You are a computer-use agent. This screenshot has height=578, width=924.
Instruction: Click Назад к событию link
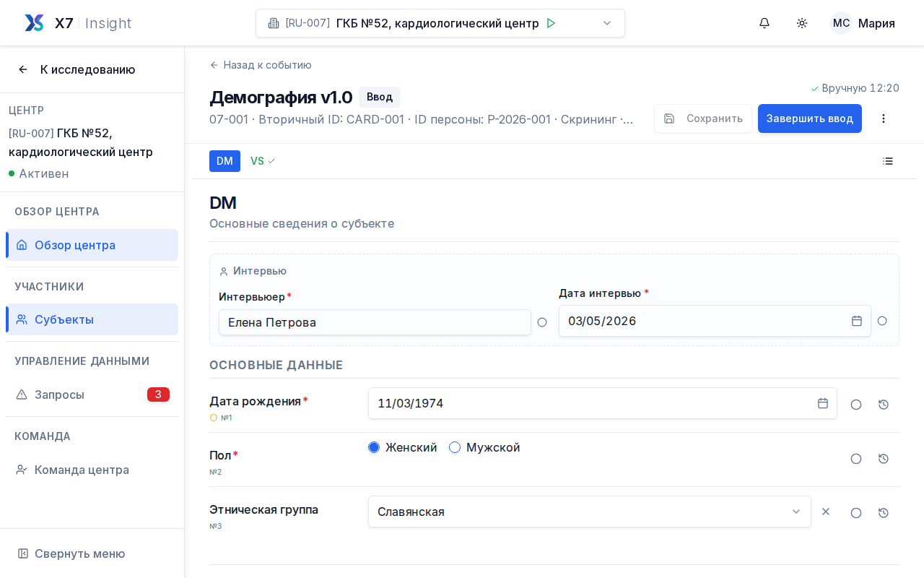click(261, 65)
